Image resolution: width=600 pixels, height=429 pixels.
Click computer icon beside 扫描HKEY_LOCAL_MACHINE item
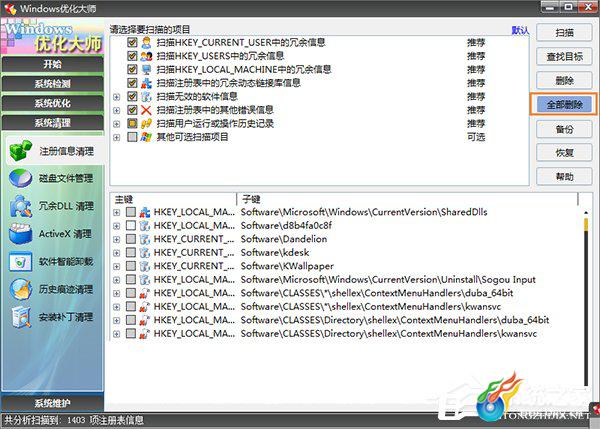tap(146, 70)
